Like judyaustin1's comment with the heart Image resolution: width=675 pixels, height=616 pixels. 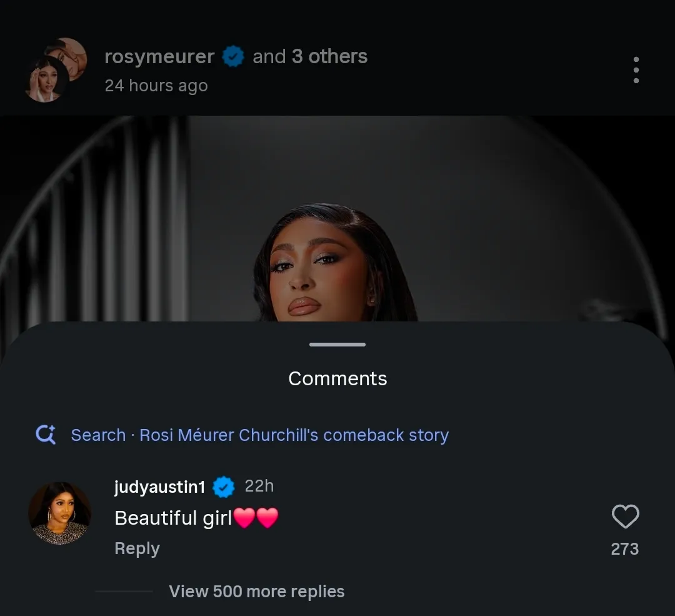click(625, 517)
